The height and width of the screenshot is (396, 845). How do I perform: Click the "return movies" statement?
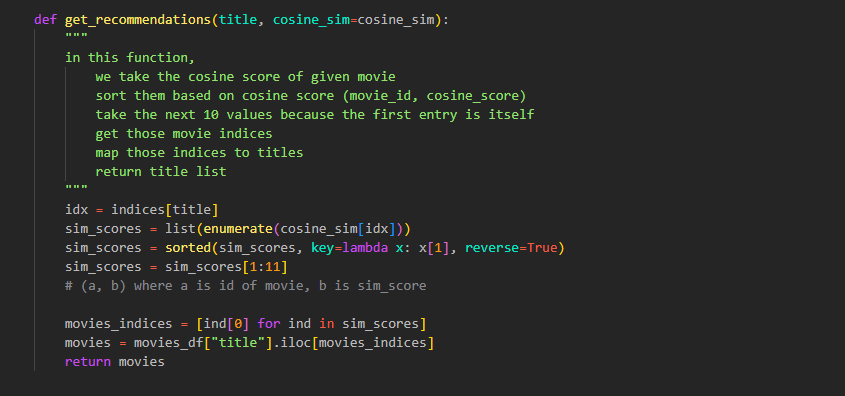[115, 362]
